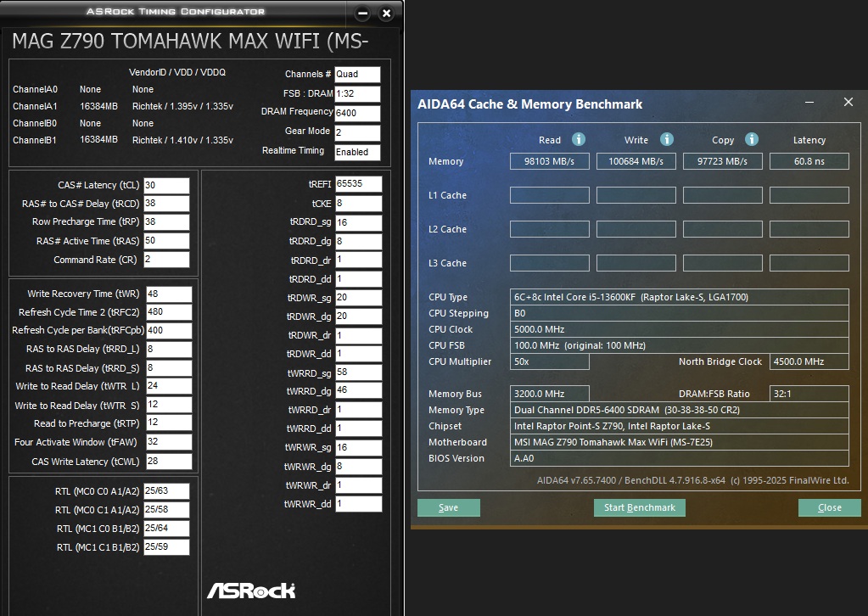Image resolution: width=868 pixels, height=616 pixels.
Task: Click the ChannelB1 Richtek voltage entry
Action: (182, 140)
